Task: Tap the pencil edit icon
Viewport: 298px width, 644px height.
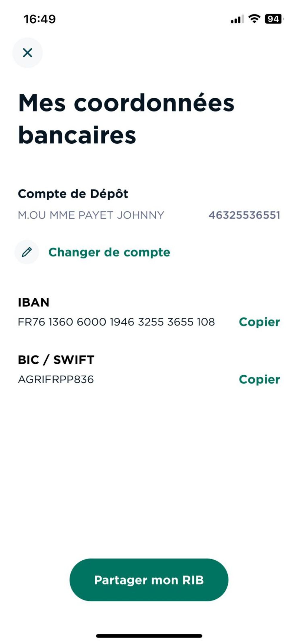Action: tap(27, 252)
